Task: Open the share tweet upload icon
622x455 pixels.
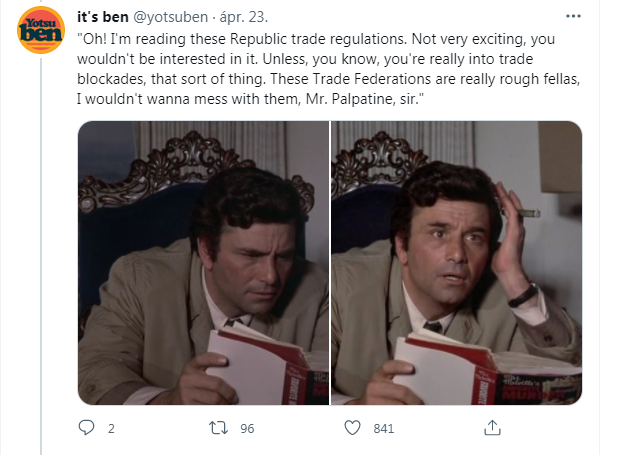Action: pyautogui.click(x=492, y=428)
